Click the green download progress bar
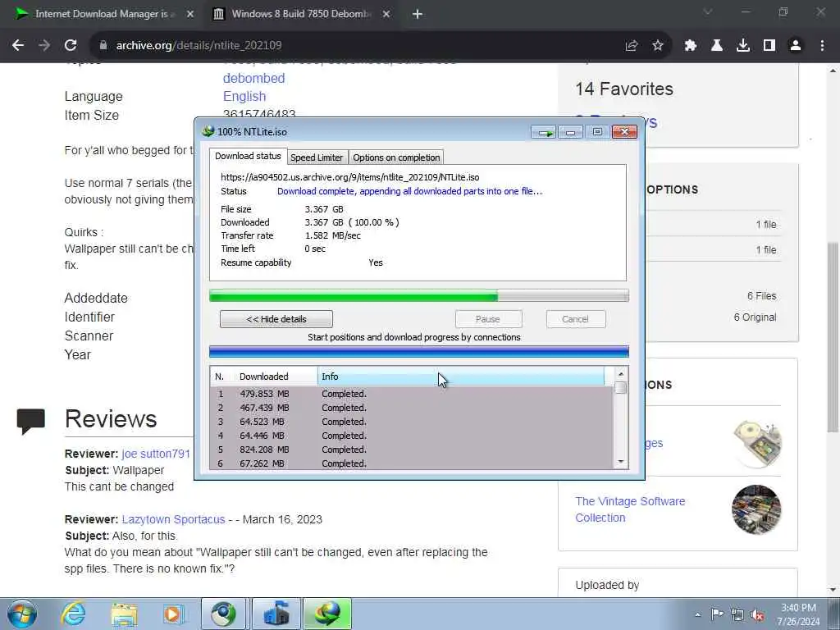Screen dimensions: 840x630 pos(419,295)
